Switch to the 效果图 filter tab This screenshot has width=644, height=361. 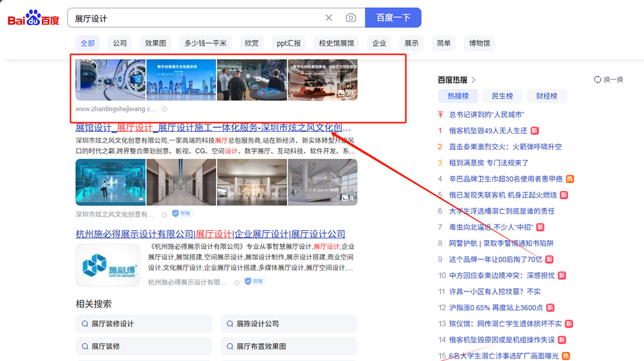(x=155, y=43)
